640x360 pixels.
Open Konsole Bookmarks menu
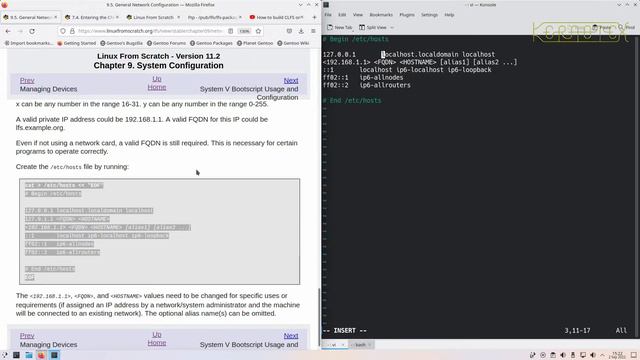381,15
